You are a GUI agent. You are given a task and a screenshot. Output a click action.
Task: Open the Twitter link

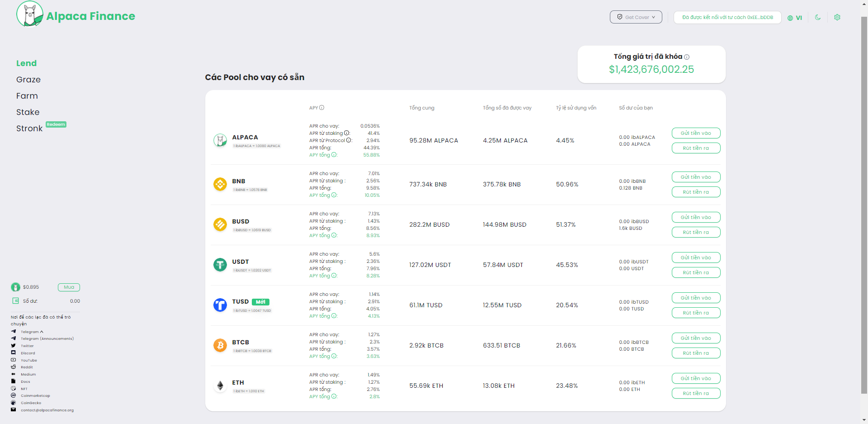click(x=27, y=346)
